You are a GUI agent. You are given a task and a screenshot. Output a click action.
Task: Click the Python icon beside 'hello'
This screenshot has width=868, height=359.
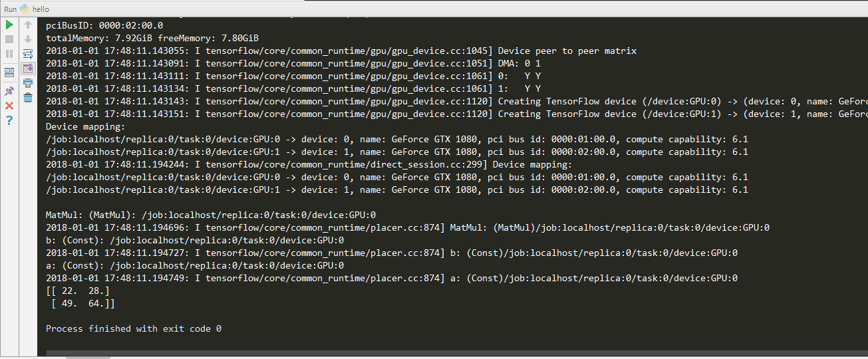25,9
